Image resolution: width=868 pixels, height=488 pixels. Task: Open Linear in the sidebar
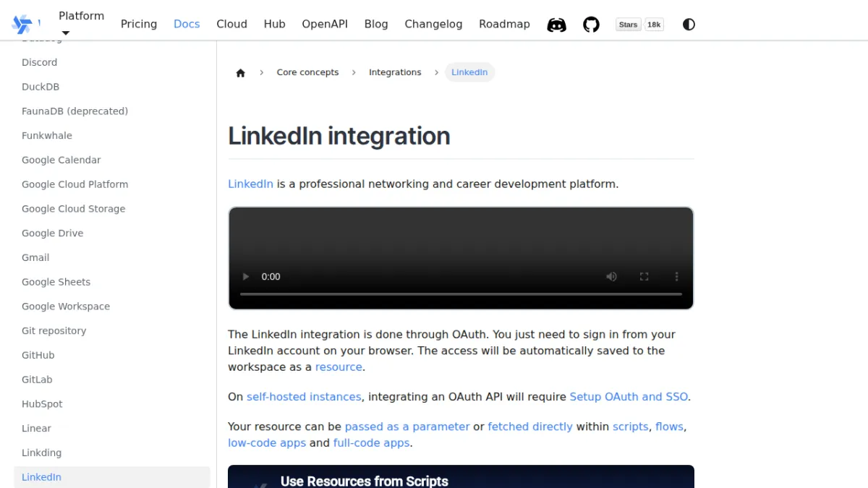click(x=112, y=429)
